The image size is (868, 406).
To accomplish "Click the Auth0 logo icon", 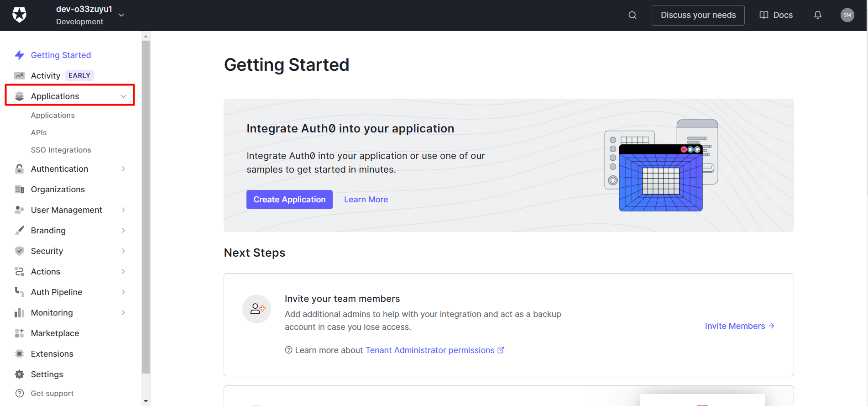I will (x=19, y=15).
